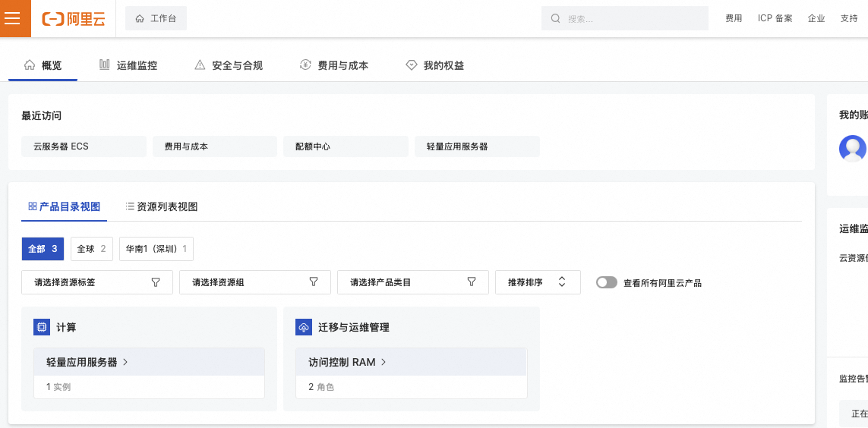Click the user avatar in account panel
This screenshot has height=428, width=868.
point(853,148)
